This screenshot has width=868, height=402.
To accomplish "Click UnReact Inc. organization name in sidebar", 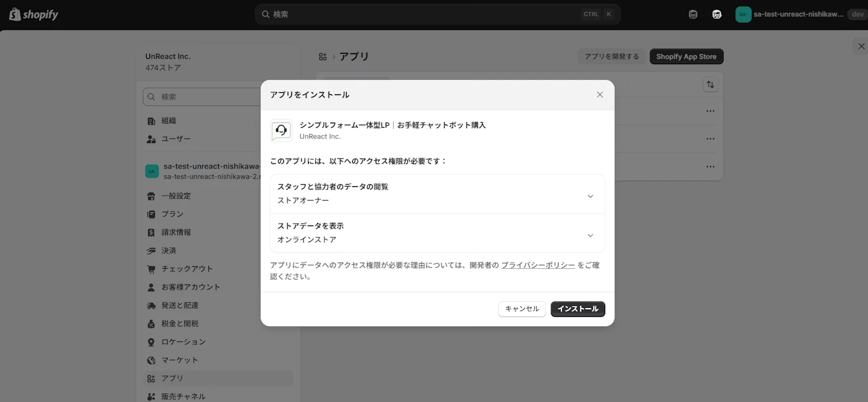I will coord(168,56).
